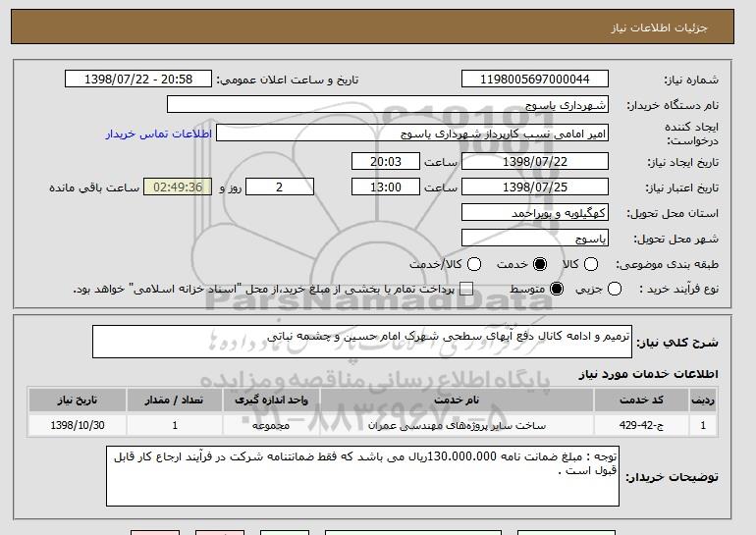756x535 pixels.
Task: Select the کالا radio button
Action: pos(591,264)
